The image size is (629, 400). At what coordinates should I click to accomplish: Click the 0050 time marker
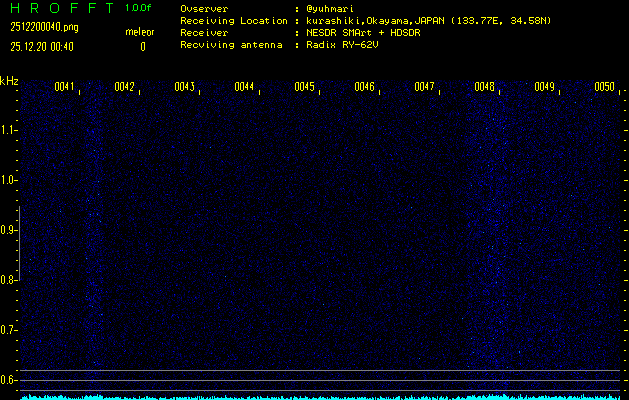(605, 87)
